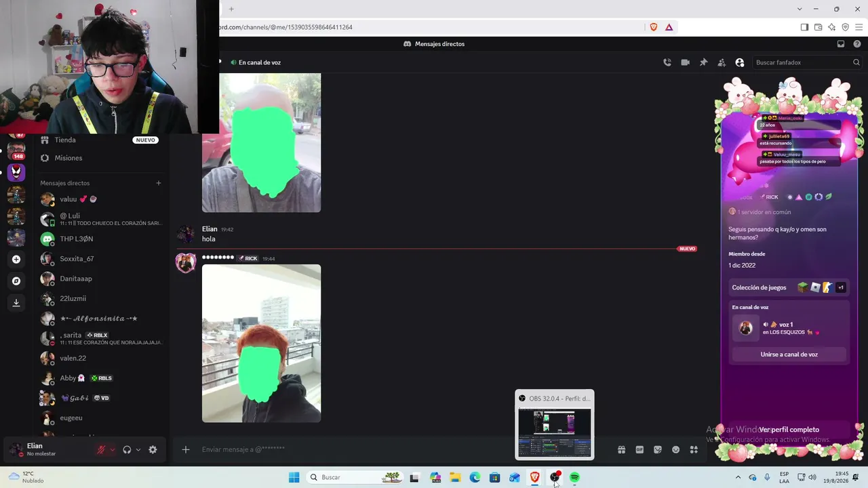Open Spotify from the taskbar
The height and width of the screenshot is (488, 868).
[x=574, y=477]
